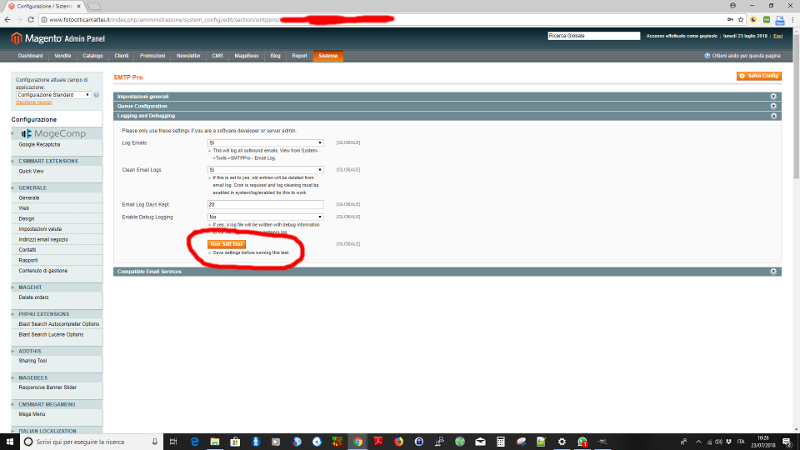Open the Sistema menu
800x450 pixels.
pos(328,56)
